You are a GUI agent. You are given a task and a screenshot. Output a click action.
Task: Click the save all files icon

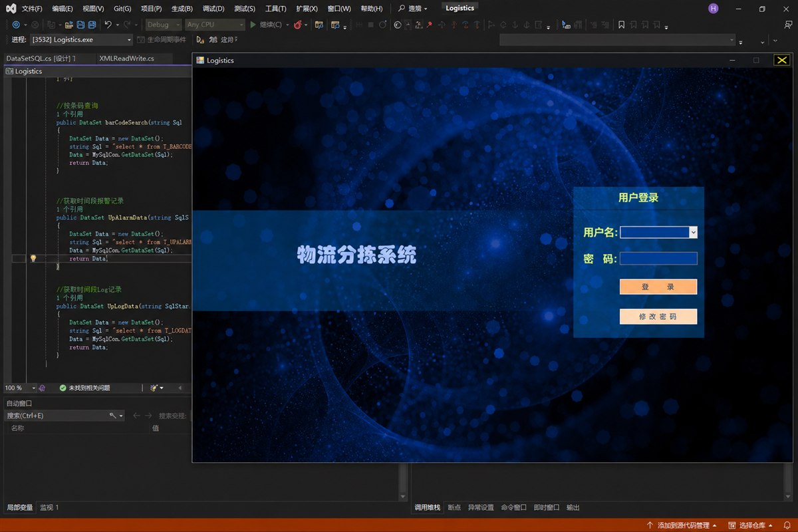pyautogui.click(x=92, y=25)
